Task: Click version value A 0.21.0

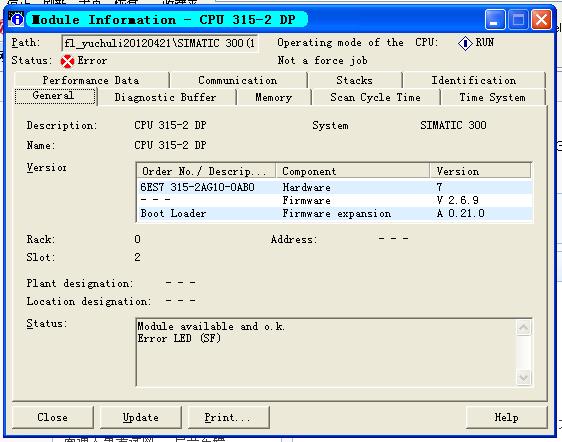Action: [461, 214]
